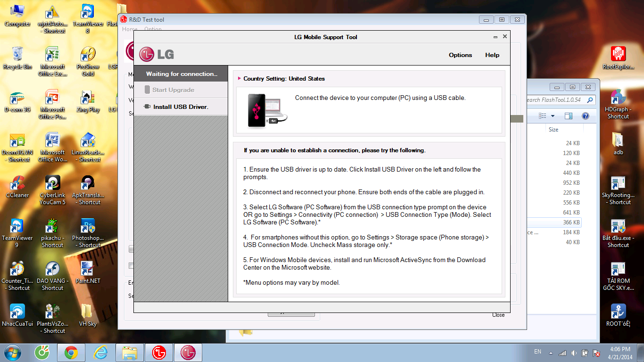
Task: Select the TẢI ROM GỐC SKY icon
Action: tap(618, 276)
